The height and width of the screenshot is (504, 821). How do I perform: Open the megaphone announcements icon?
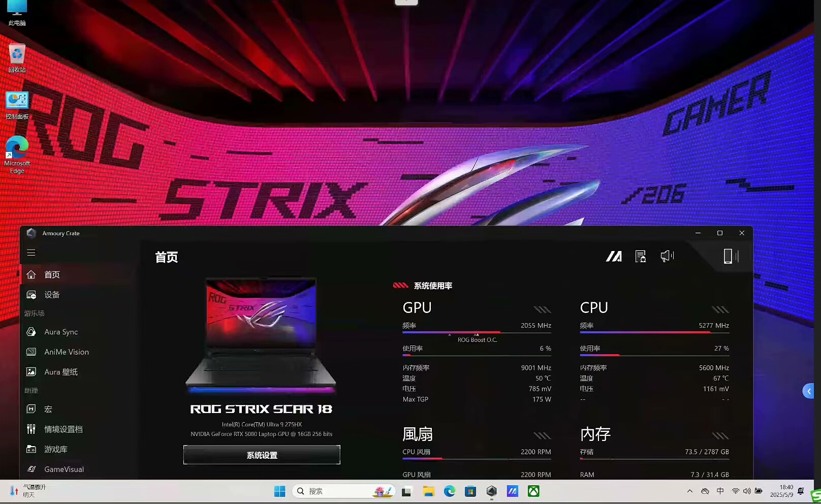pos(667,257)
